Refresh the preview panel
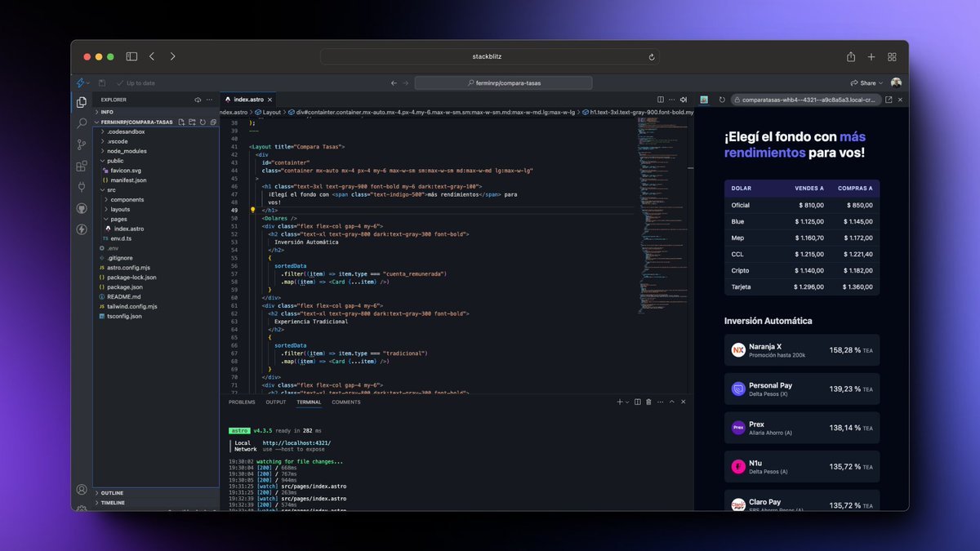This screenshot has height=551, width=980. point(722,100)
